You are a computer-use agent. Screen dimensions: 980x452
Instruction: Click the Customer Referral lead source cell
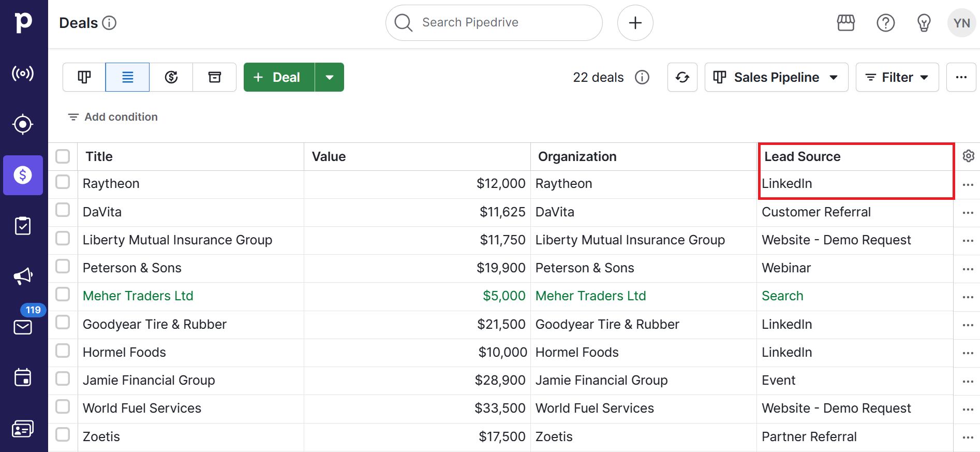click(816, 212)
